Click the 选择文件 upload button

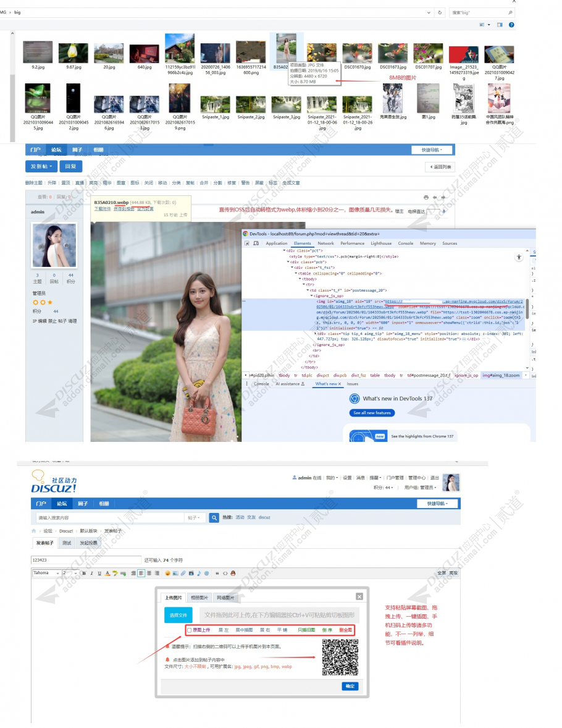click(178, 613)
